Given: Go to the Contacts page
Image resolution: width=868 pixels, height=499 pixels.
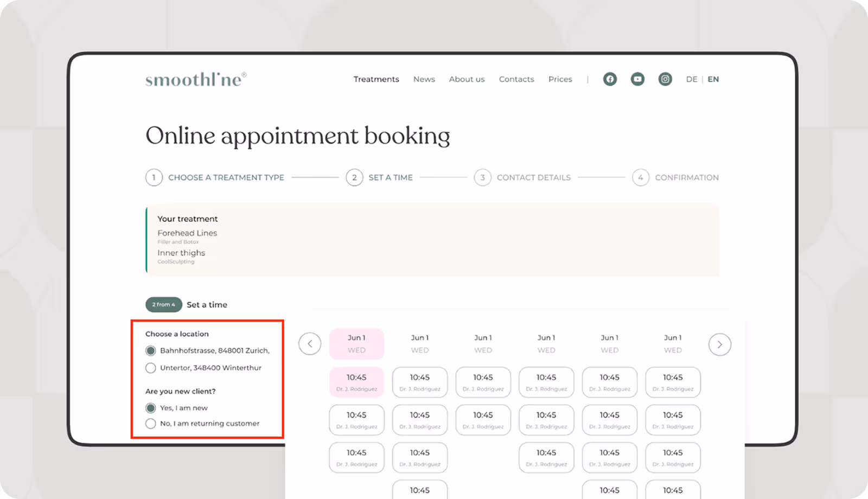Looking at the screenshot, I should point(516,79).
